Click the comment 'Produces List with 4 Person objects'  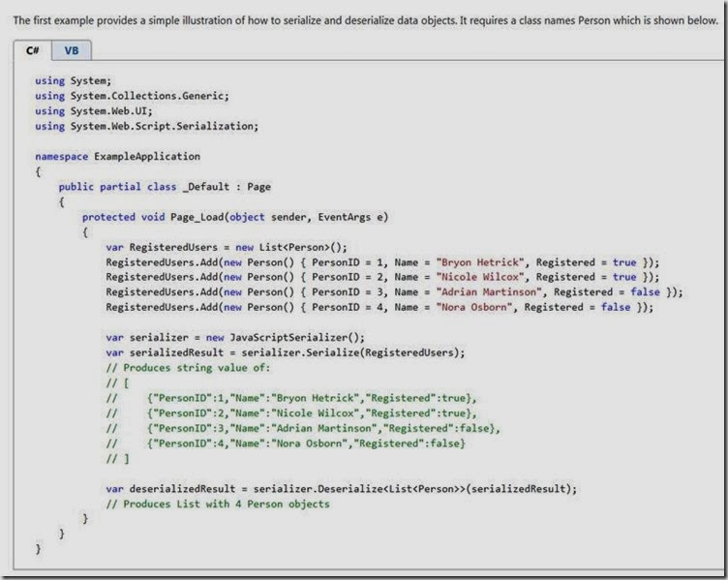tap(218, 504)
